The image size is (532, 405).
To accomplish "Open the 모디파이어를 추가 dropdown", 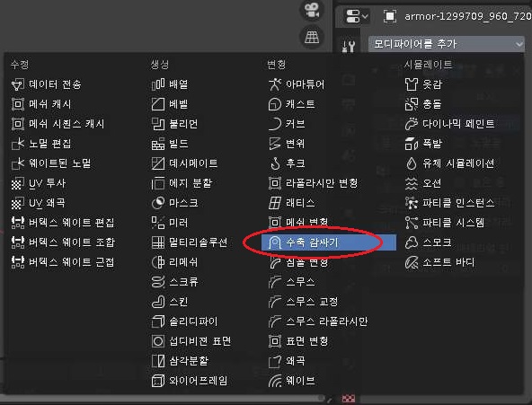I will tap(446, 44).
